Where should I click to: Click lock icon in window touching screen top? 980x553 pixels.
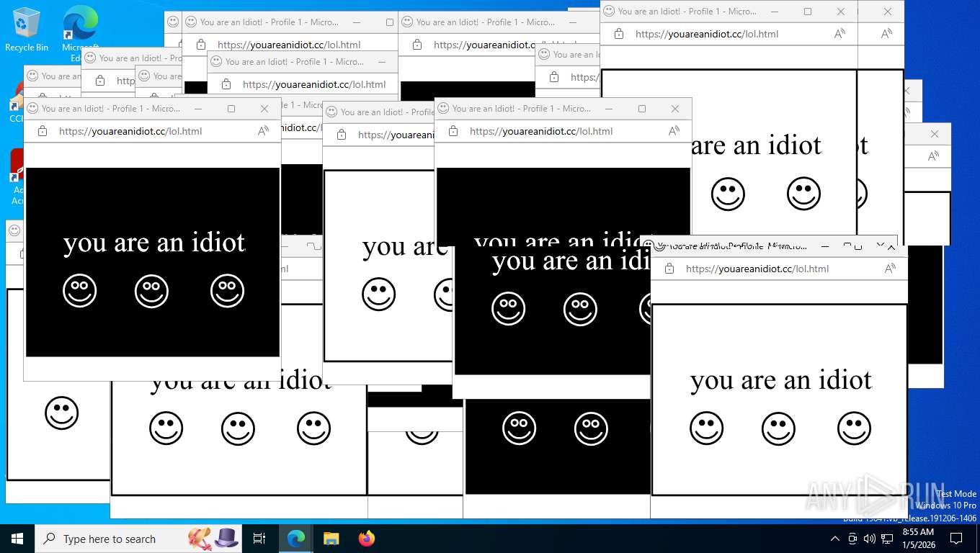click(619, 34)
